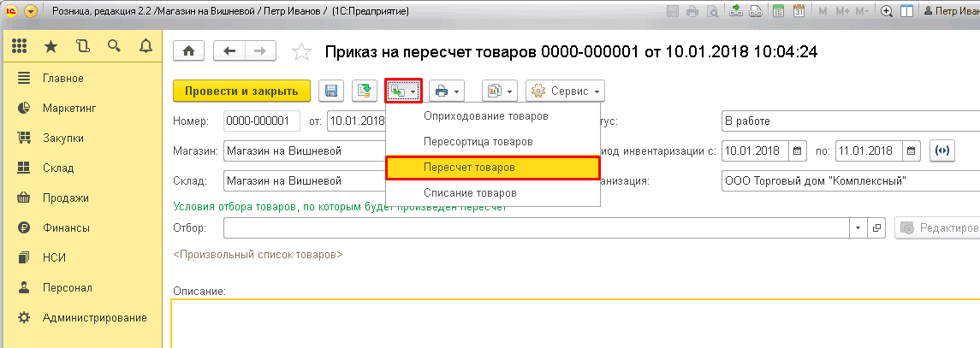The height and width of the screenshot is (348, 980).
Task: Open the Отбор field dropdown arrow
Action: coord(858,228)
